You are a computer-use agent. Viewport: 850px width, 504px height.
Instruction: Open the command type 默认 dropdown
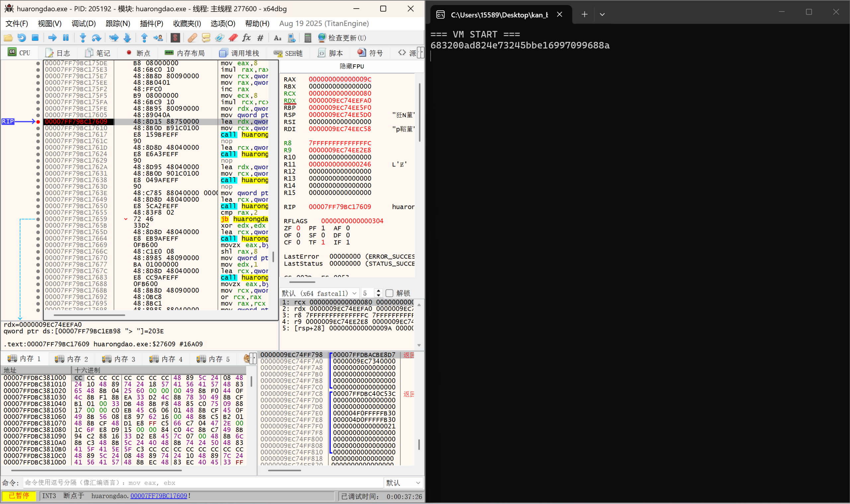(403, 483)
